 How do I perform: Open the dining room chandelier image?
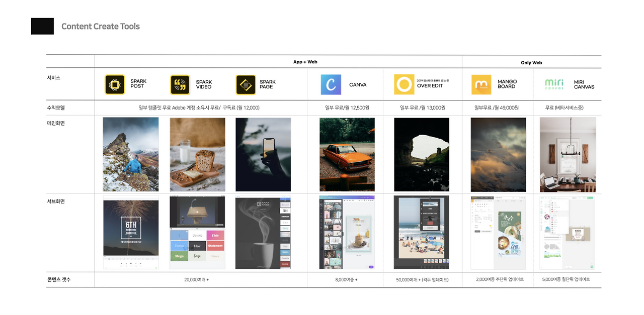[x=568, y=154]
